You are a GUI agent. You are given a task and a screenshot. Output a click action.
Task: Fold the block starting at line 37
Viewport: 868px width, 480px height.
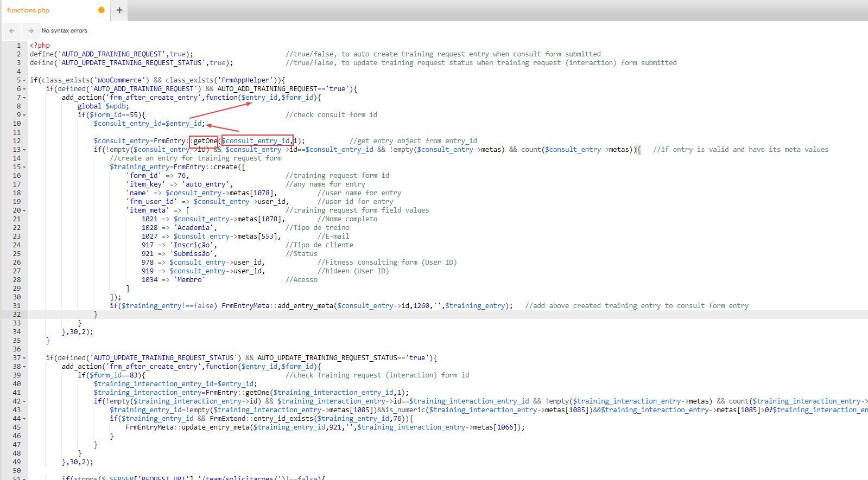[25, 358]
